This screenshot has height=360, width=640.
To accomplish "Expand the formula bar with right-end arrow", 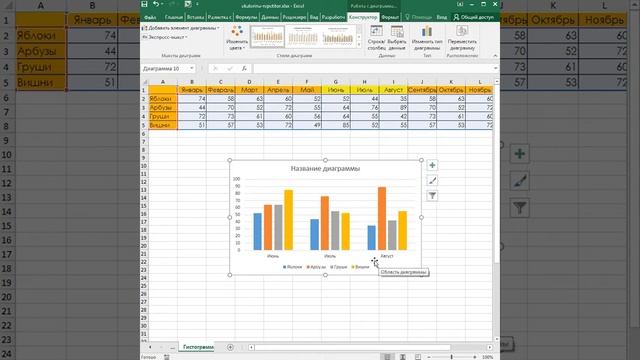I will 496,69.
